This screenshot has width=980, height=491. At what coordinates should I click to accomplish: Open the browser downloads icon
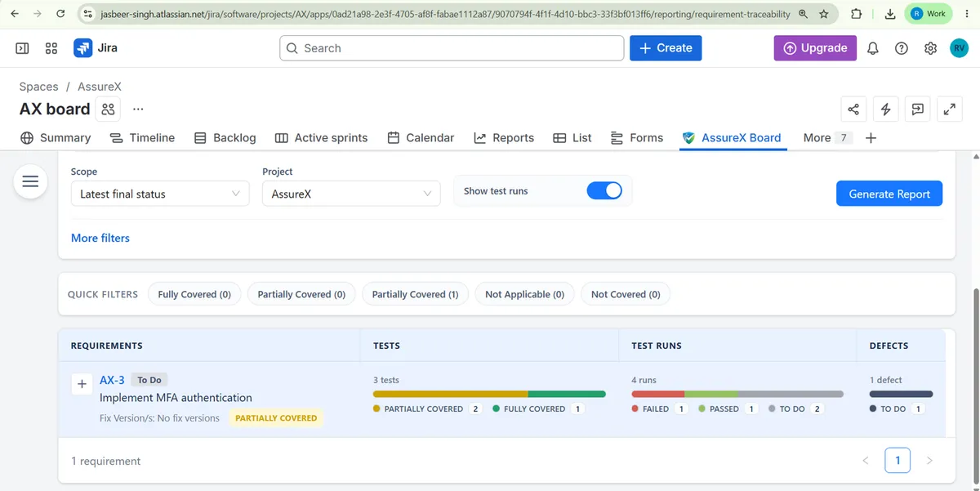890,14
